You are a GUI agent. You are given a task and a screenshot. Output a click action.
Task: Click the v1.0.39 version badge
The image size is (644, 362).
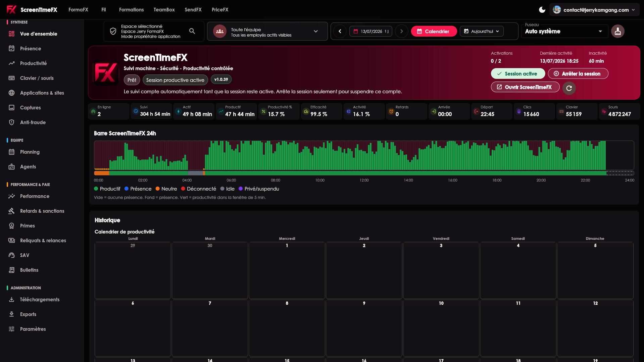coord(221,80)
